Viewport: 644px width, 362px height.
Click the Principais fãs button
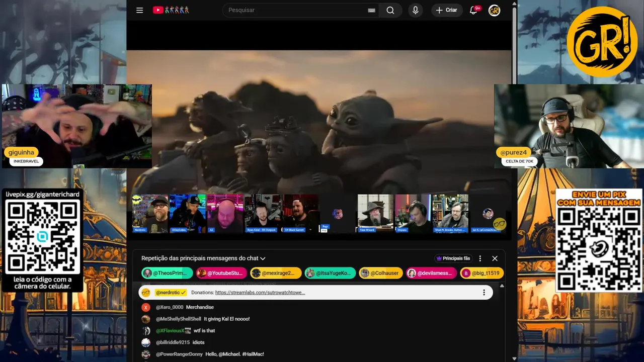pyautogui.click(x=453, y=258)
